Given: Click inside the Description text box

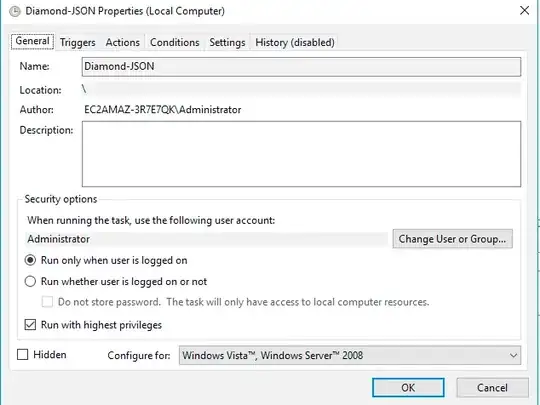Looking at the screenshot, I should 301,154.
